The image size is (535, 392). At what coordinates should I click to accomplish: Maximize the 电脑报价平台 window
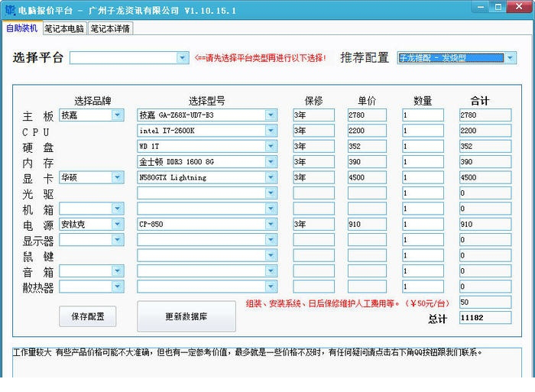[x=498, y=7]
